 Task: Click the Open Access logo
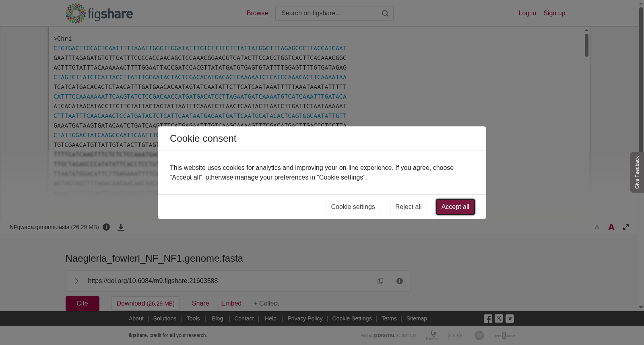505,335
